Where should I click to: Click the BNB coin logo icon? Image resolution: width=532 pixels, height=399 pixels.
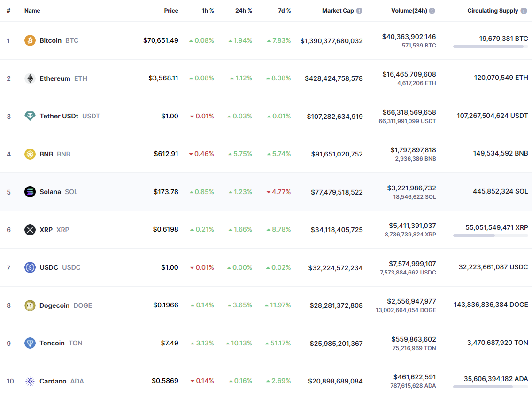click(x=30, y=154)
